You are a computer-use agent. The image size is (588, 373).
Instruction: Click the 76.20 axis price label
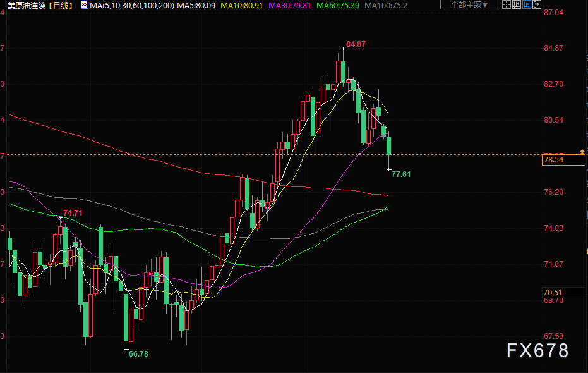(x=553, y=192)
